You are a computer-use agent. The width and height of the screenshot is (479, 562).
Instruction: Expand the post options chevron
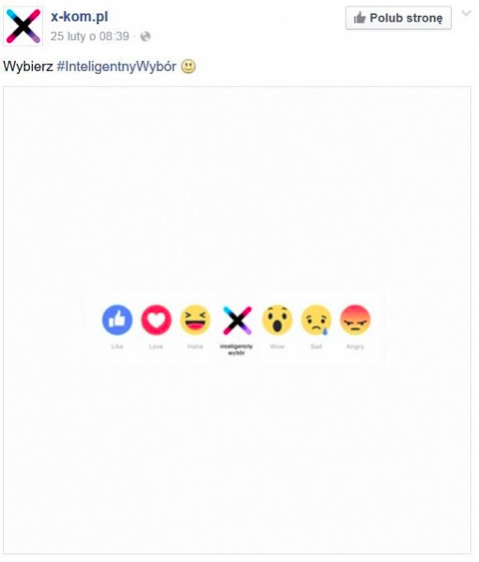[466, 14]
